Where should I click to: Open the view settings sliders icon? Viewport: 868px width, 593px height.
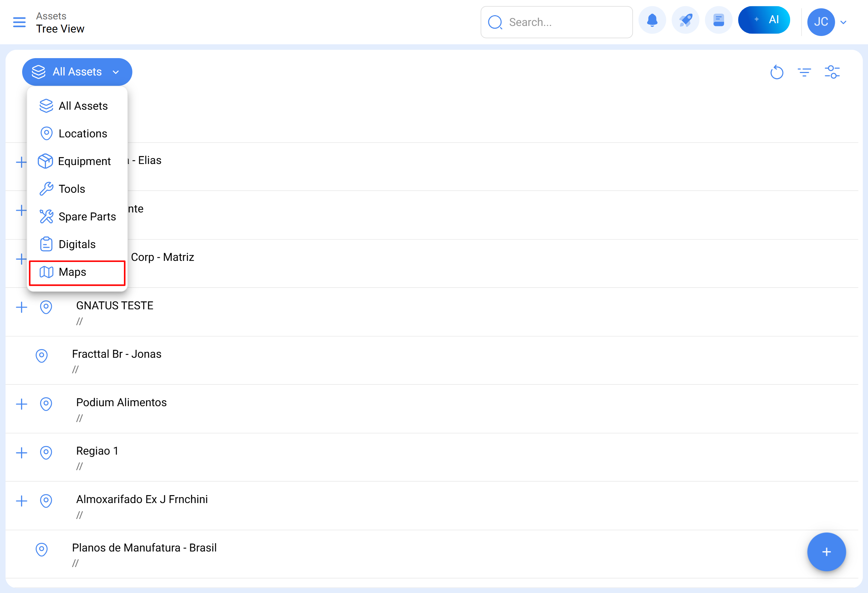(x=832, y=72)
